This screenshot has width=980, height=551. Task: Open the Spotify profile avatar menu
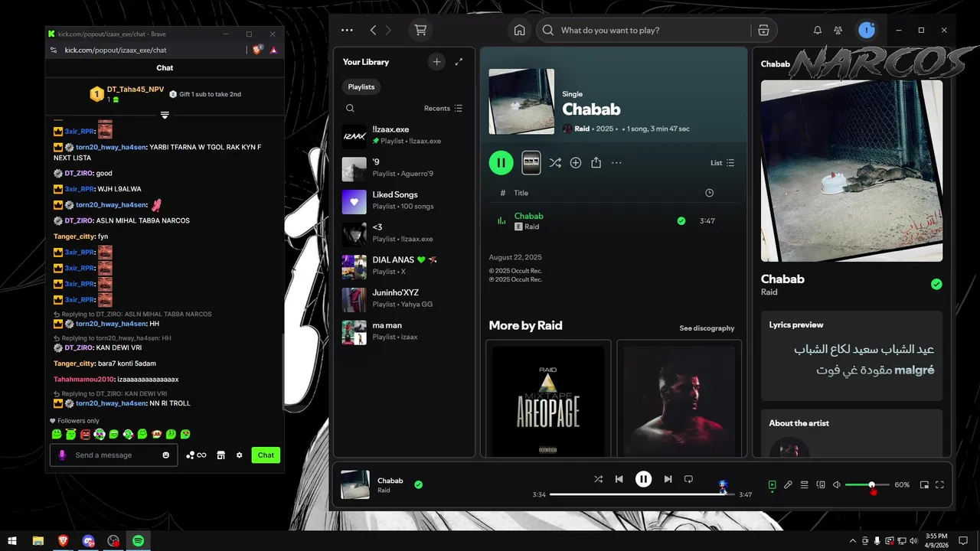pyautogui.click(x=867, y=30)
